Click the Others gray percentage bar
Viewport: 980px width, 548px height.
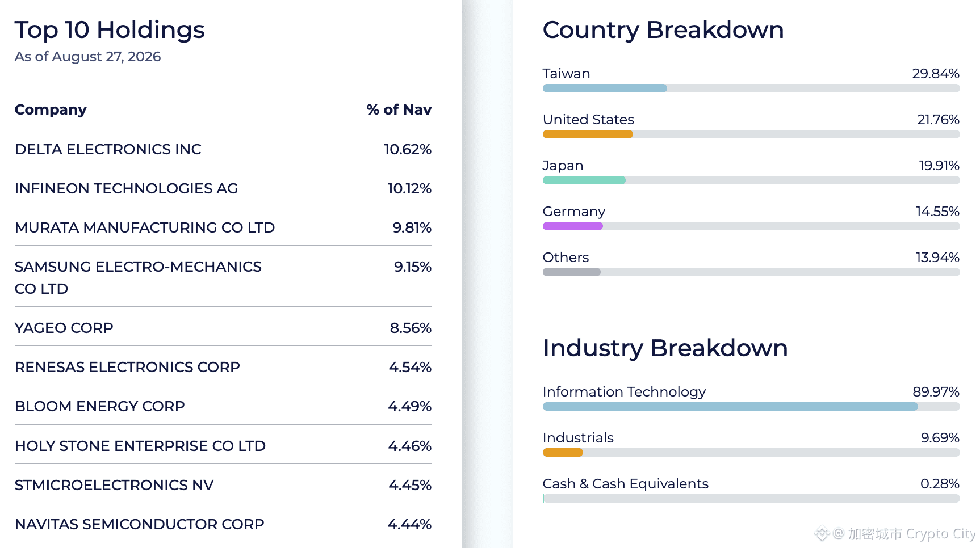pos(572,272)
